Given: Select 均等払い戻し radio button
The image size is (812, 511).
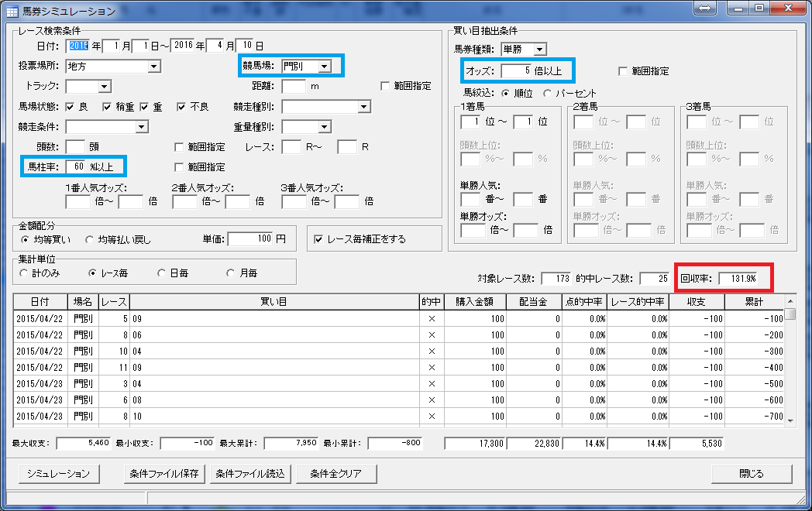Looking at the screenshot, I should click(90, 240).
